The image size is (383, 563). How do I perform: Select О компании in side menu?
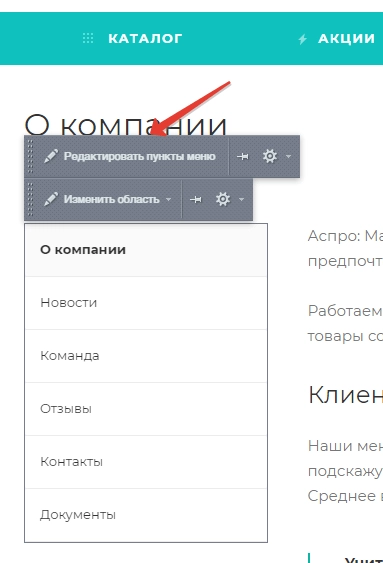[146, 250]
